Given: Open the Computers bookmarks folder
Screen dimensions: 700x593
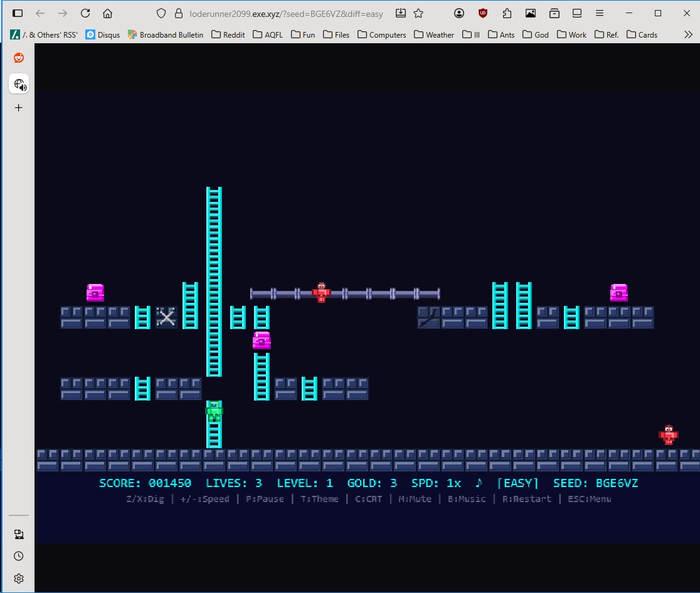Looking at the screenshot, I should (381, 34).
